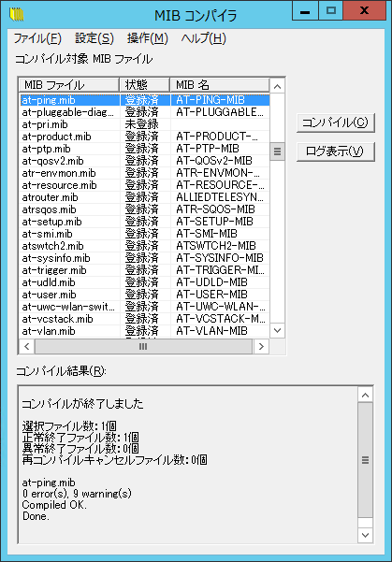Viewport: 392px width, 562px height.
Task: Click the horizontal scrollbar thumb under file list
Action: [143, 346]
